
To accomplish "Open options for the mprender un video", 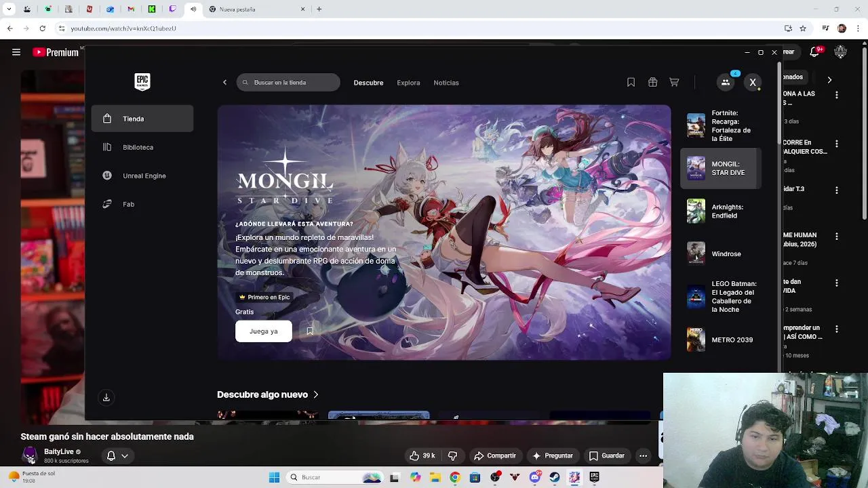I will pos(837,329).
